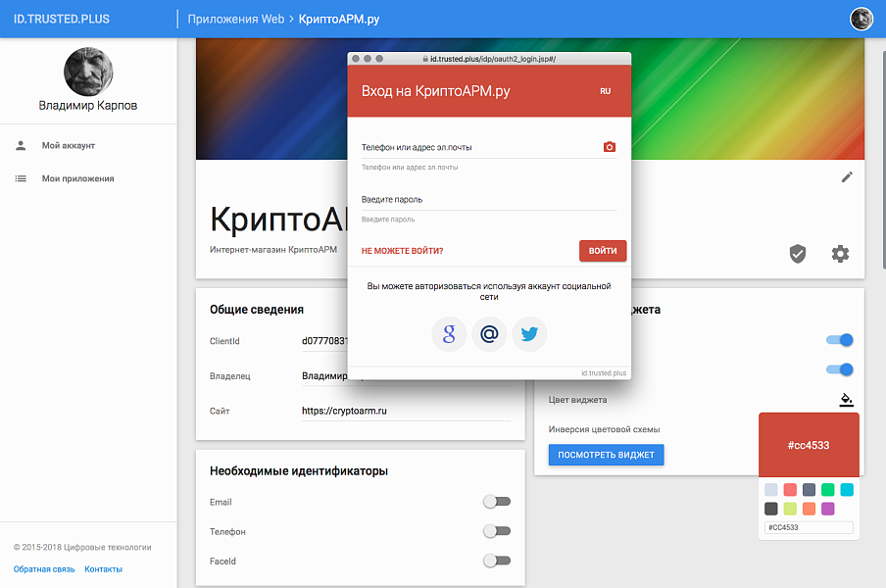Edit the app description with pencil icon
The height and width of the screenshot is (588, 886).
847,177
